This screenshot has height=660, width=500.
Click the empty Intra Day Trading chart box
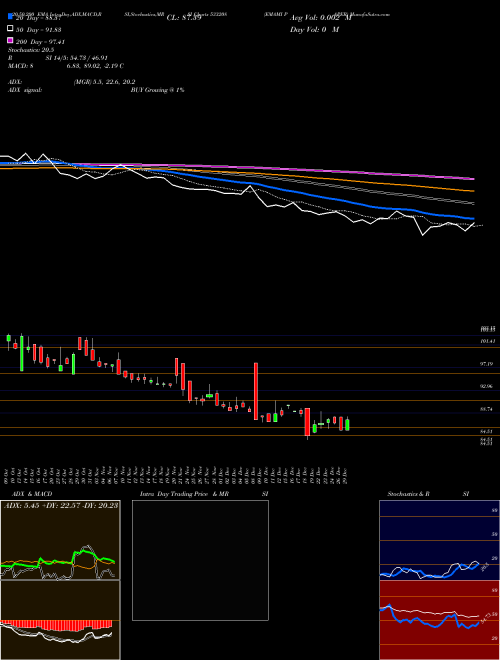pyautogui.click(x=200, y=560)
